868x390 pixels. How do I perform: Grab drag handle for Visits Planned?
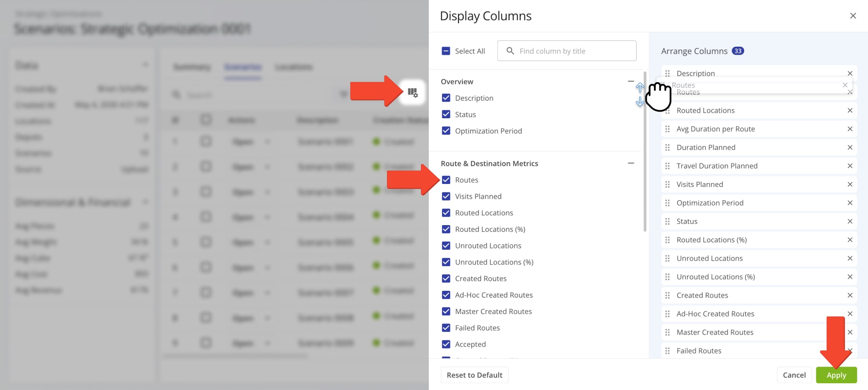pyautogui.click(x=668, y=184)
